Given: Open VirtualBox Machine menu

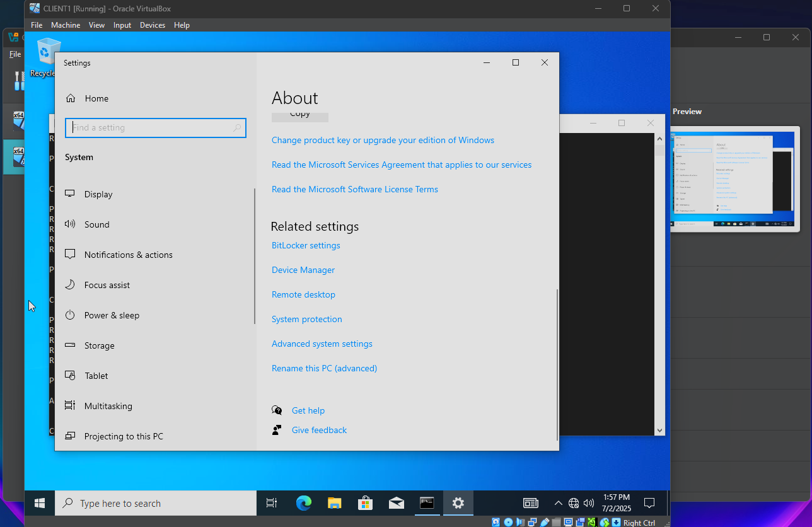Looking at the screenshot, I should point(66,25).
